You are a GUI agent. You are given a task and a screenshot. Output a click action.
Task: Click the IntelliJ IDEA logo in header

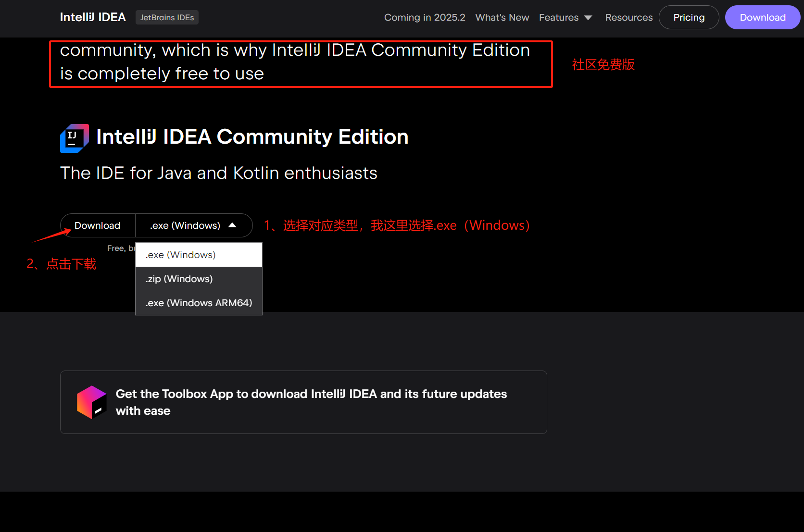tap(93, 17)
